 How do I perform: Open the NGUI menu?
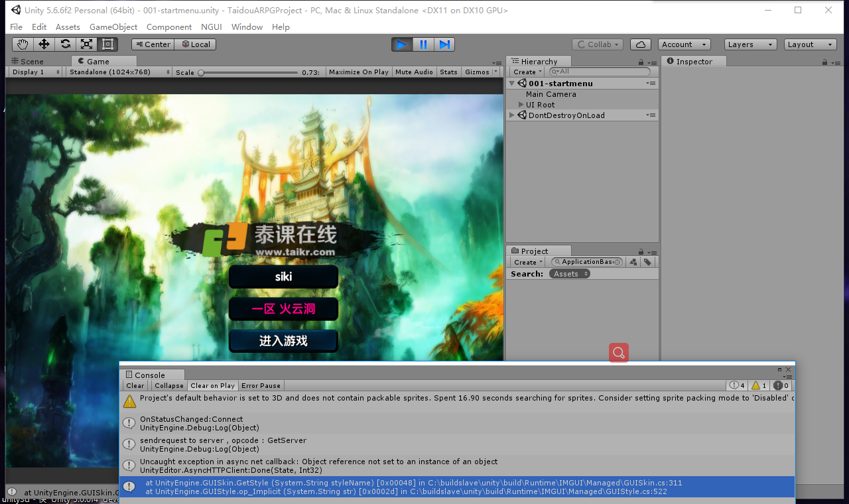coord(211,27)
